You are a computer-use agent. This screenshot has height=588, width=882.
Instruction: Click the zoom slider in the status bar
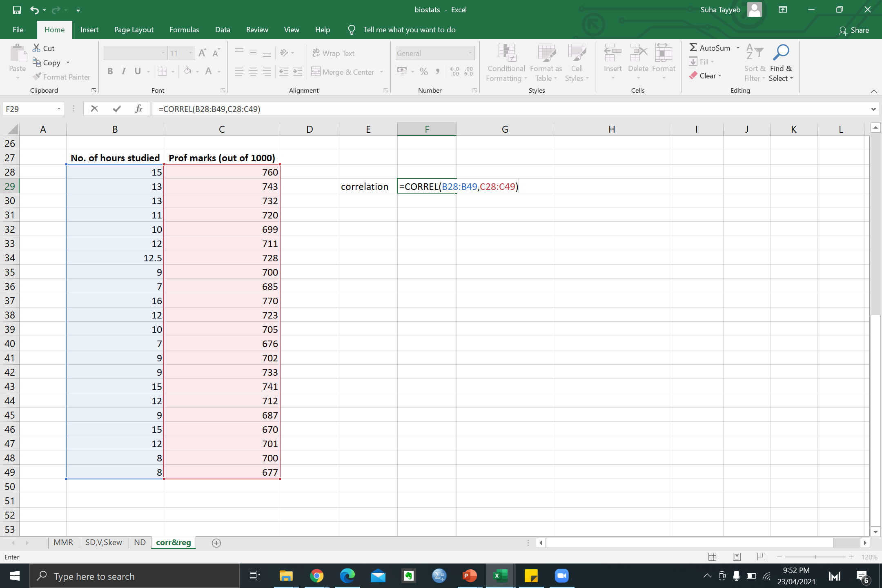[815, 557]
